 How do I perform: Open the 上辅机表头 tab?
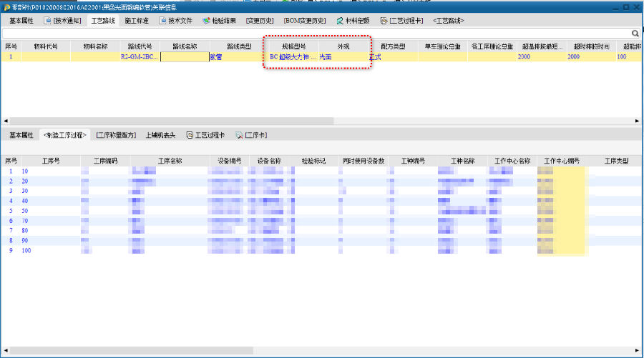click(160, 135)
